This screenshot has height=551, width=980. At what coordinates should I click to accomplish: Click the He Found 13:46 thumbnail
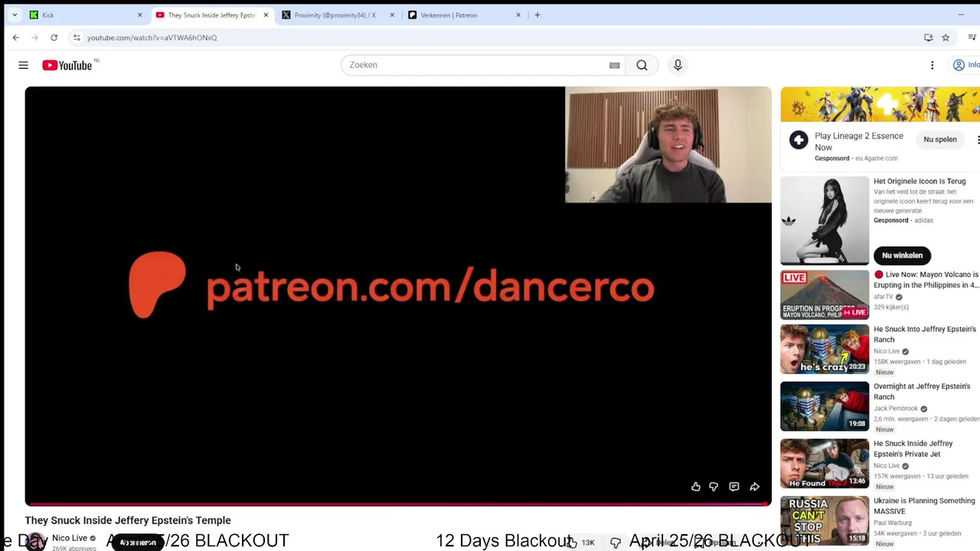tap(825, 464)
